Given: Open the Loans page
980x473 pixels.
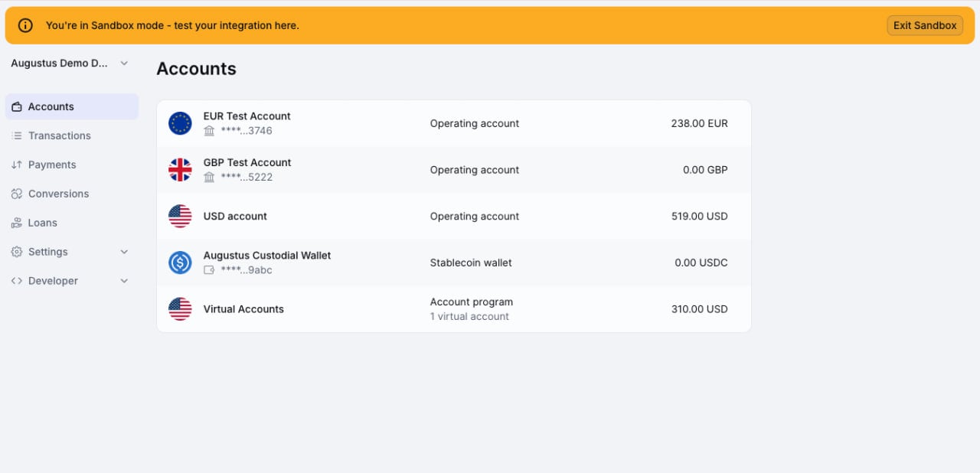Looking at the screenshot, I should tap(72, 223).
